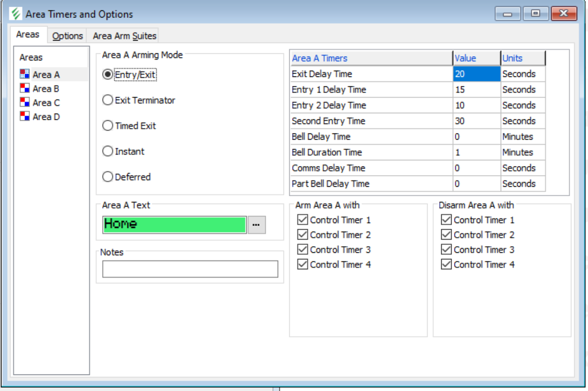Click the green Home area text field
Viewport: 588px width, 391px height.
tap(174, 225)
